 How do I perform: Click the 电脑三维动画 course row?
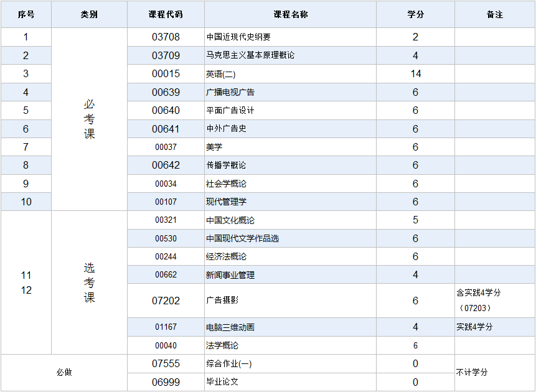[x=230, y=325]
